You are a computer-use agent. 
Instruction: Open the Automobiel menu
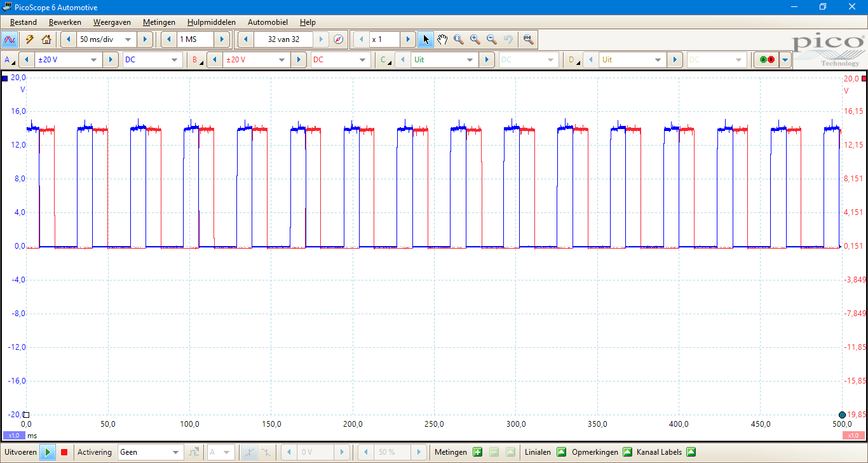click(268, 22)
